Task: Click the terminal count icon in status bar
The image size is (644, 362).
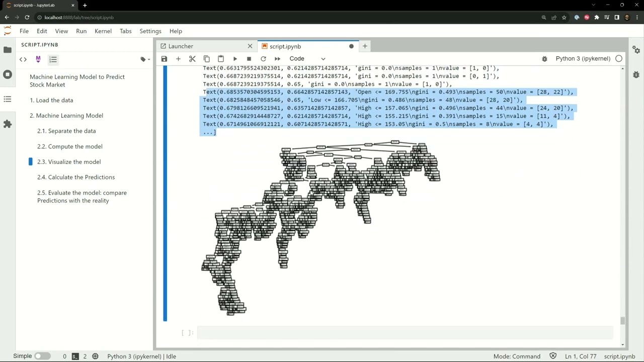Action: pos(75,356)
